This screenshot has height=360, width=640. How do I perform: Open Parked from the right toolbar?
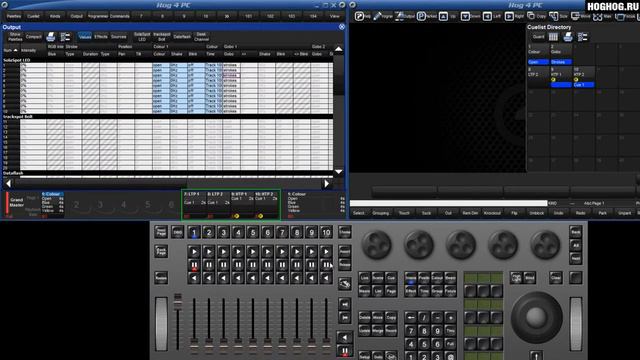(x=421, y=16)
